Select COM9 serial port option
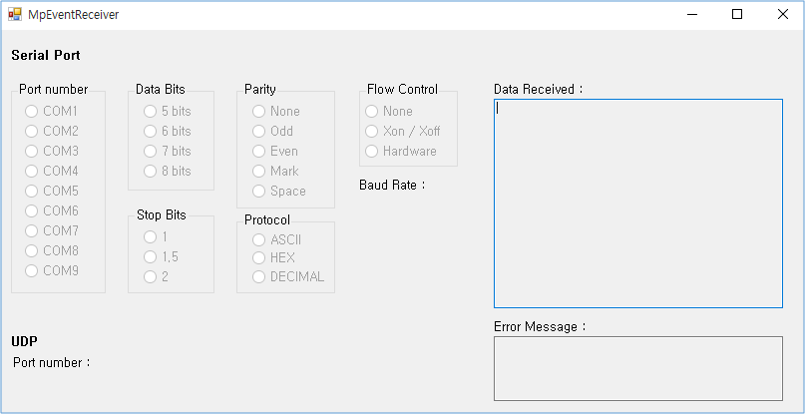The height and width of the screenshot is (414, 805). pos(33,271)
